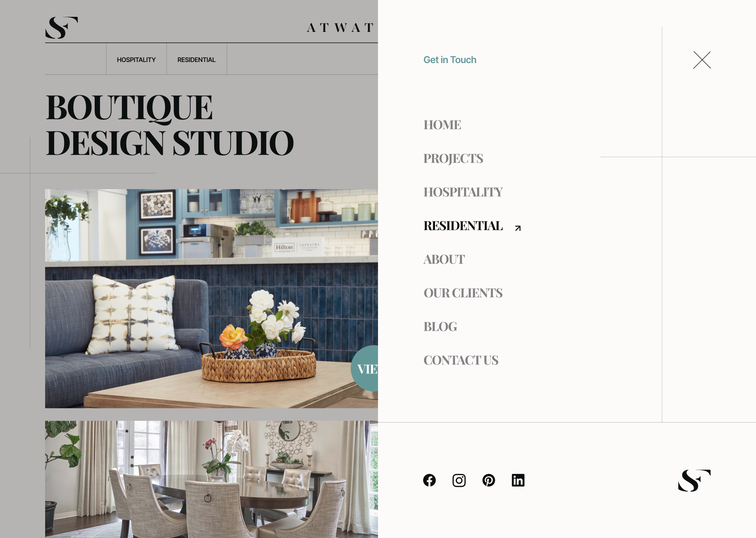Open the About menu item
This screenshot has height=538, width=756.
click(444, 260)
